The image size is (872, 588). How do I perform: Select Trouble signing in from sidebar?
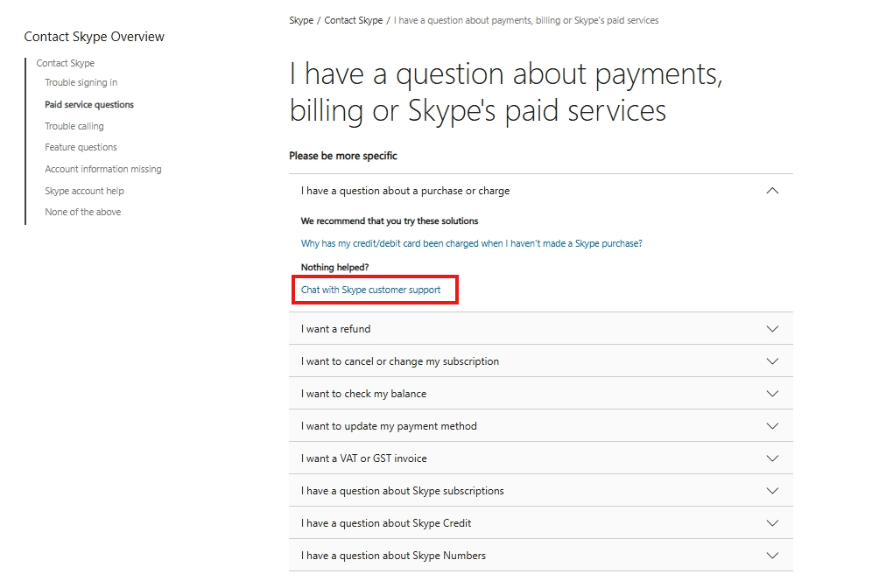81,82
